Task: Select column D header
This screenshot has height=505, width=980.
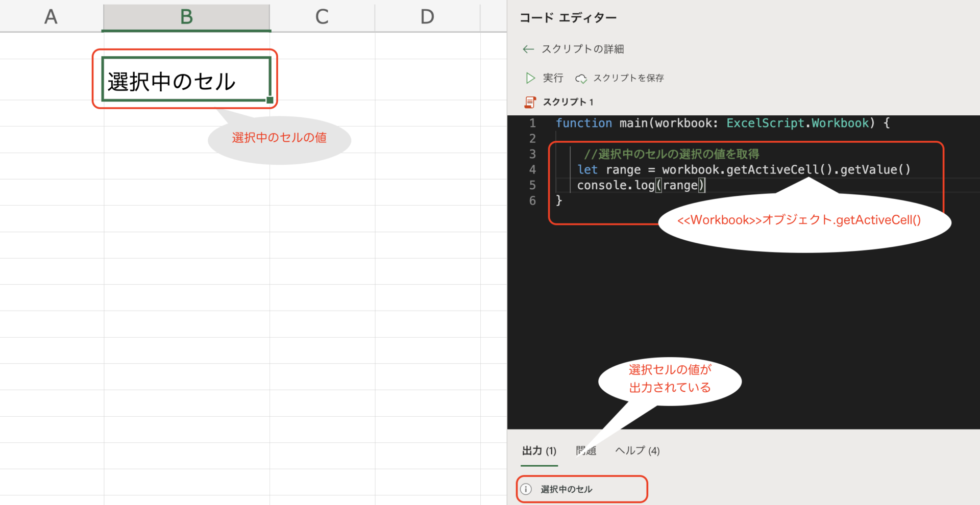Action: tap(427, 17)
